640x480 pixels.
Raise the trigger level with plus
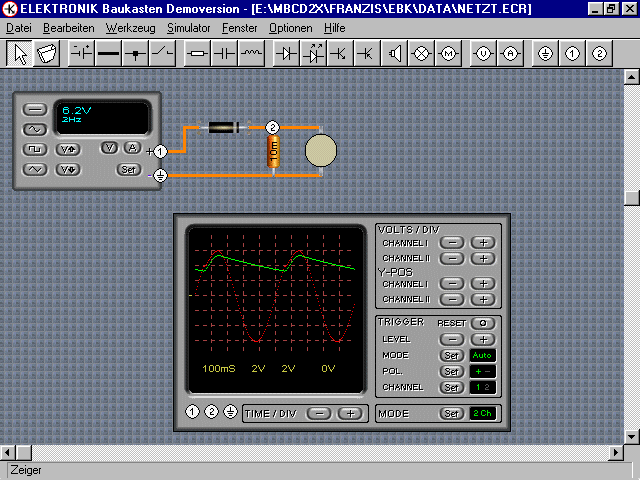pyautogui.click(x=482, y=340)
